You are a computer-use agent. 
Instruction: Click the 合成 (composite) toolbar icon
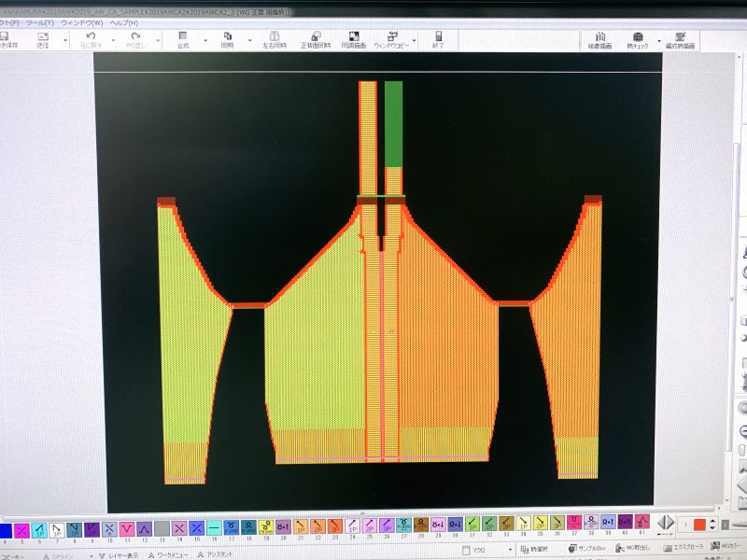[x=182, y=39]
